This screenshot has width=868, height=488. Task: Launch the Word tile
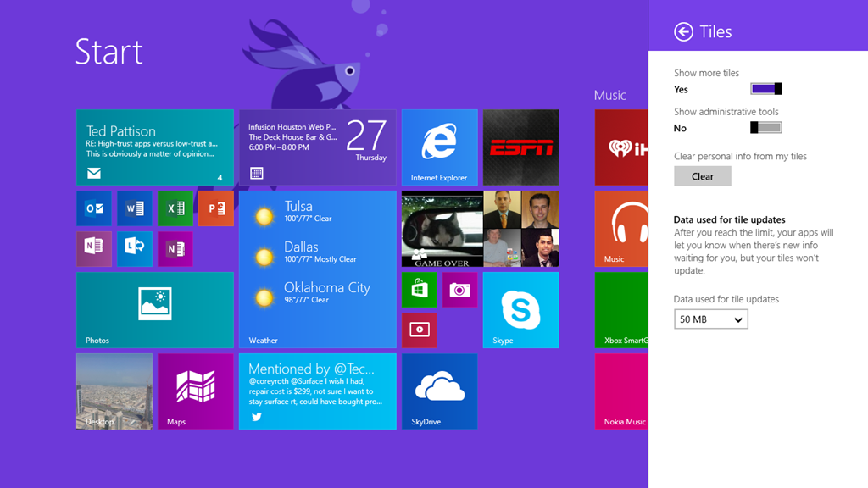click(x=135, y=208)
